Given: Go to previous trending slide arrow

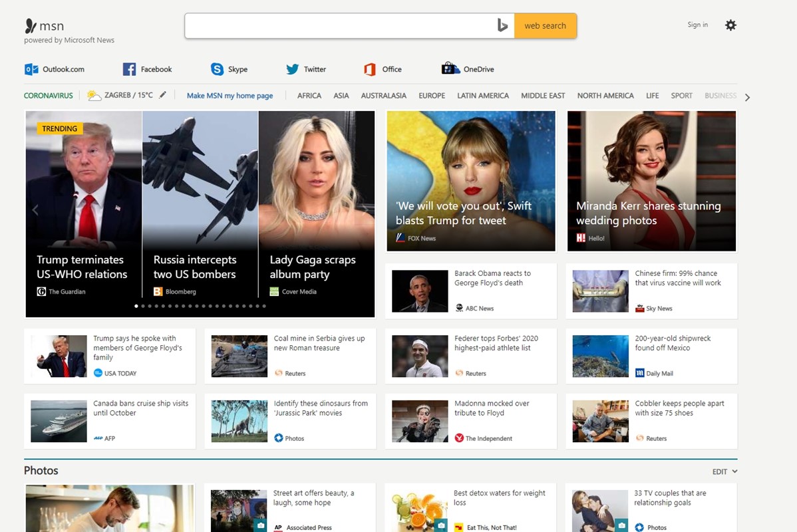Looking at the screenshot, I should click(x=35, y=210).
